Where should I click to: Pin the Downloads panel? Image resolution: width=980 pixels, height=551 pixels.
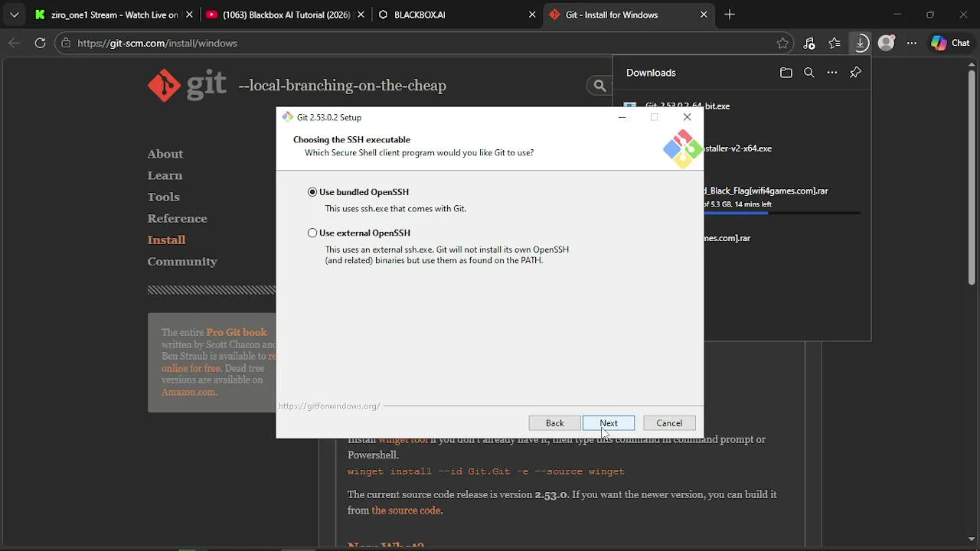[x=855, y=73]
